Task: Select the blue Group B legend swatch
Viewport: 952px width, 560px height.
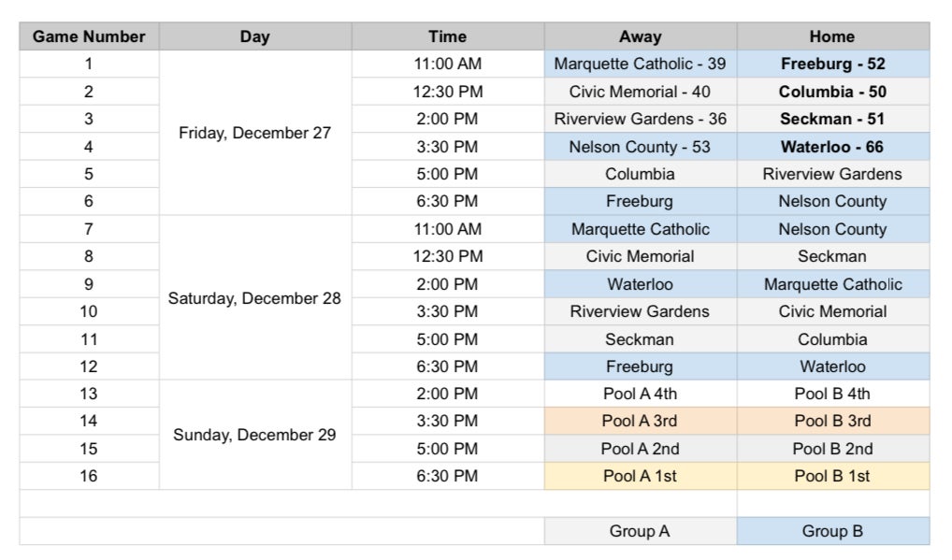Action: coord(832,531)
